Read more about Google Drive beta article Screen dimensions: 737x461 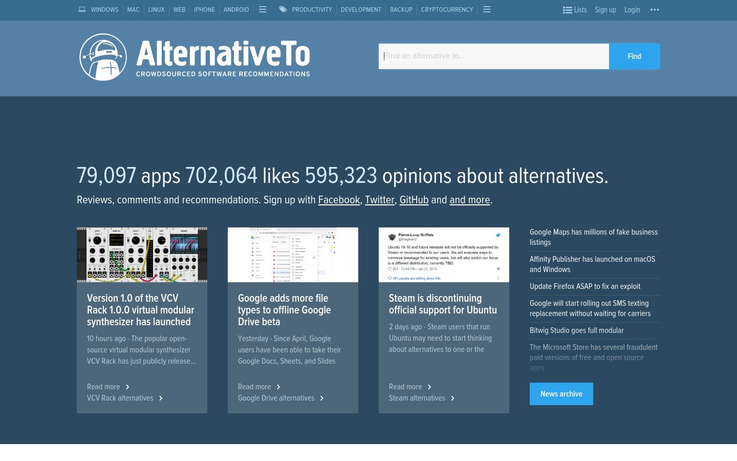pos(254,387)
